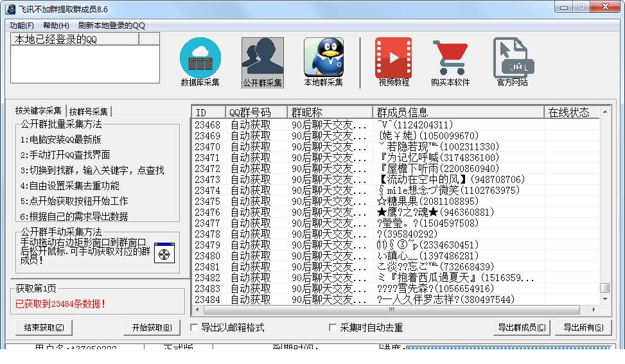Enable 导出以邮箱格式 checkbox
The width and height of the screenshot is (625, 364).
(194, 328)
